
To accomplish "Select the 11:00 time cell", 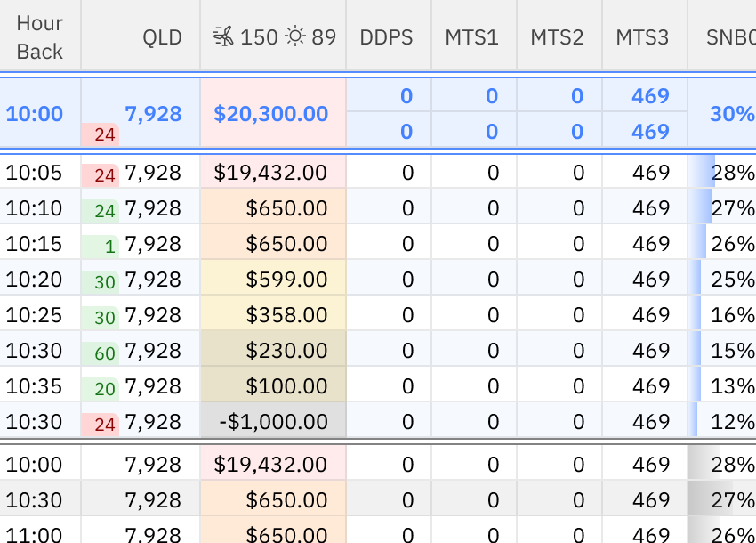I will click(35, 534).
